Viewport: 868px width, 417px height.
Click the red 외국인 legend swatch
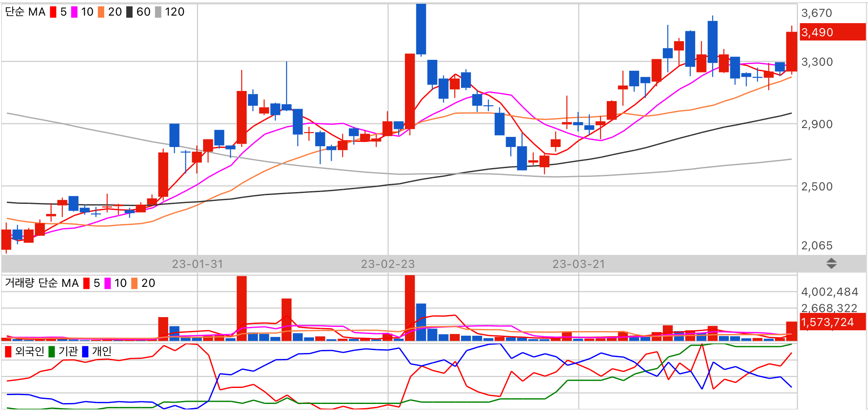(8, 352)
